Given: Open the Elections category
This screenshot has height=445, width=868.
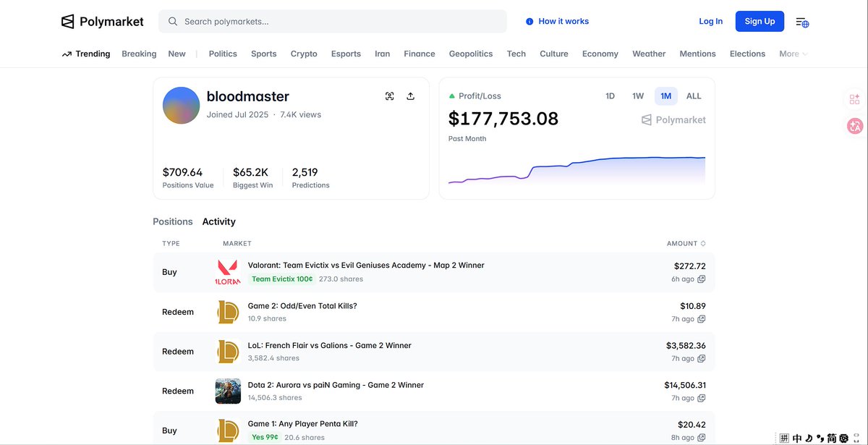Looking at the screenshot, I should 747,54.
